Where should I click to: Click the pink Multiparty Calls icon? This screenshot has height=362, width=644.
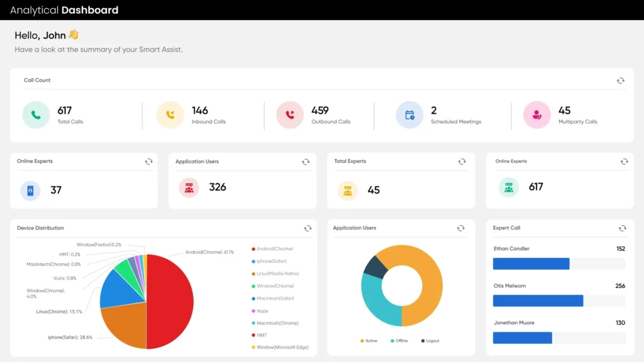(x=537, y=115)
